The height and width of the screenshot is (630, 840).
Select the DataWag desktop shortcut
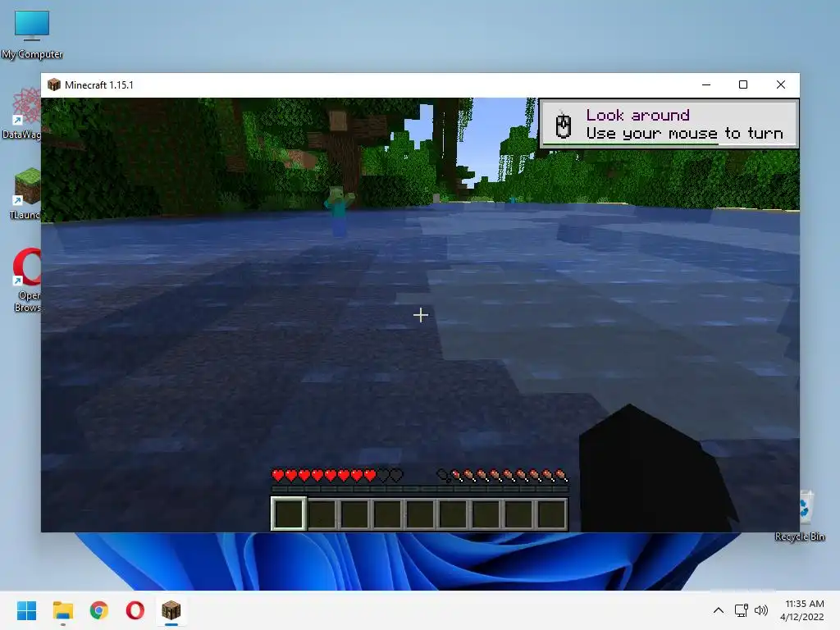point(21,113)
